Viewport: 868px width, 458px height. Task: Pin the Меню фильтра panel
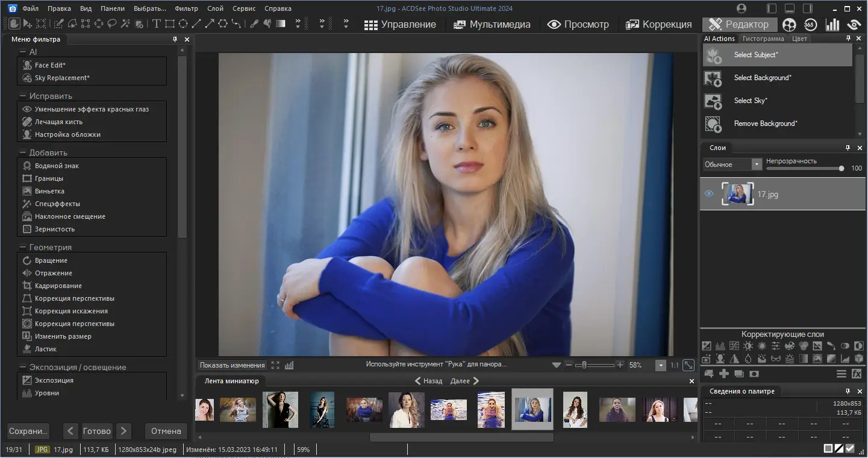[x=175, y=39]
